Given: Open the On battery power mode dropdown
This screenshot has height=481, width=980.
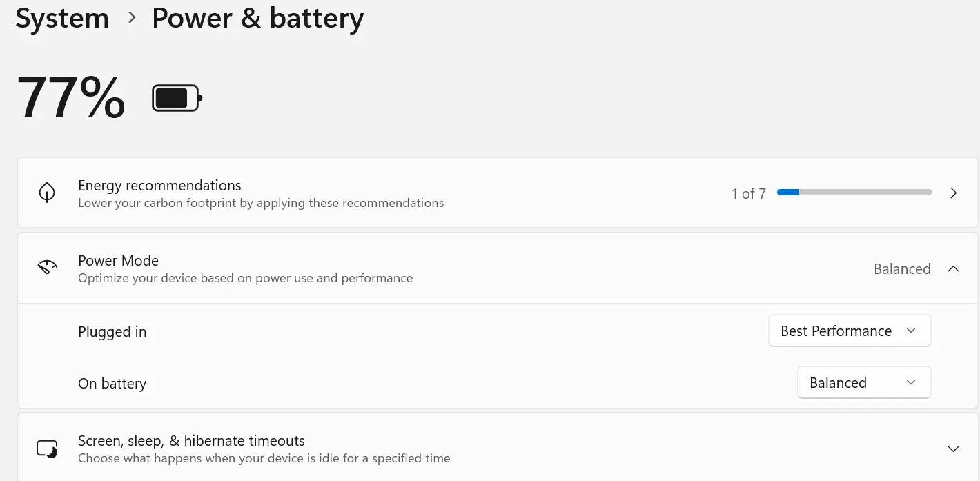Looking at the screenshot, I should click(864, 382).
